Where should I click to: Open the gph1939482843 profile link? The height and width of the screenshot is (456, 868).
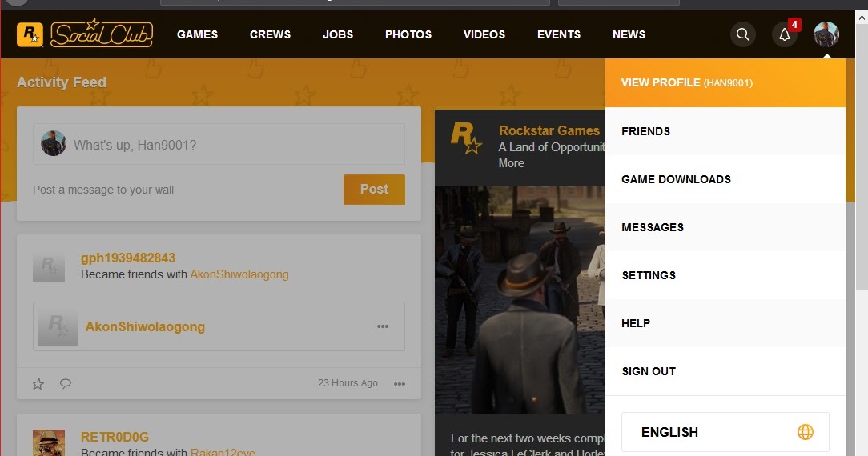(x=128, y=258)
